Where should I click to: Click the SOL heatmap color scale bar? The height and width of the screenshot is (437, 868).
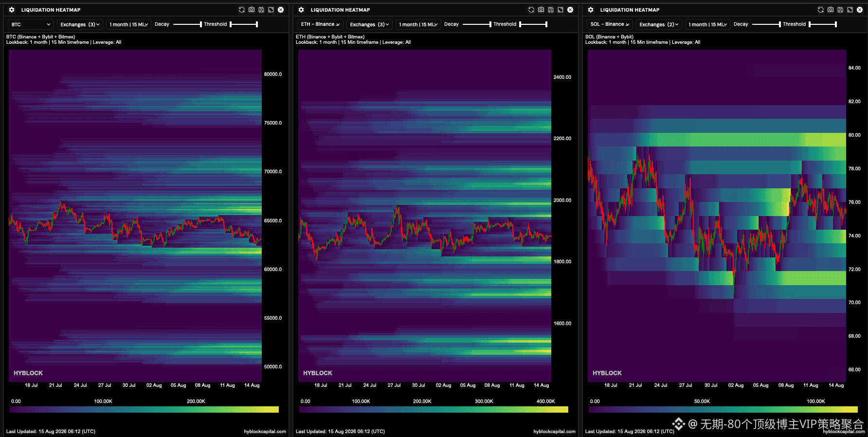723,410
